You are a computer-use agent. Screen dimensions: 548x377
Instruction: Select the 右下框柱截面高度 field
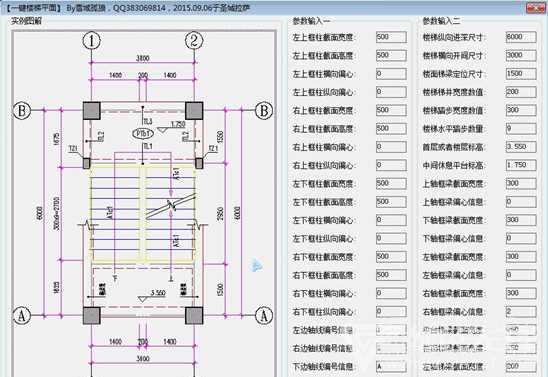tap(391, 275)
